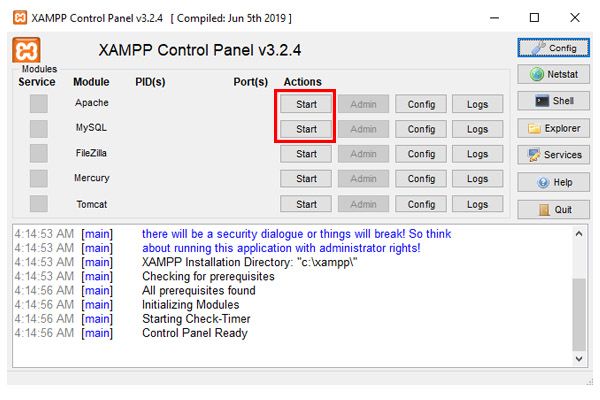
Task: Start the Mercury module
Action: (x=306, y=179)
